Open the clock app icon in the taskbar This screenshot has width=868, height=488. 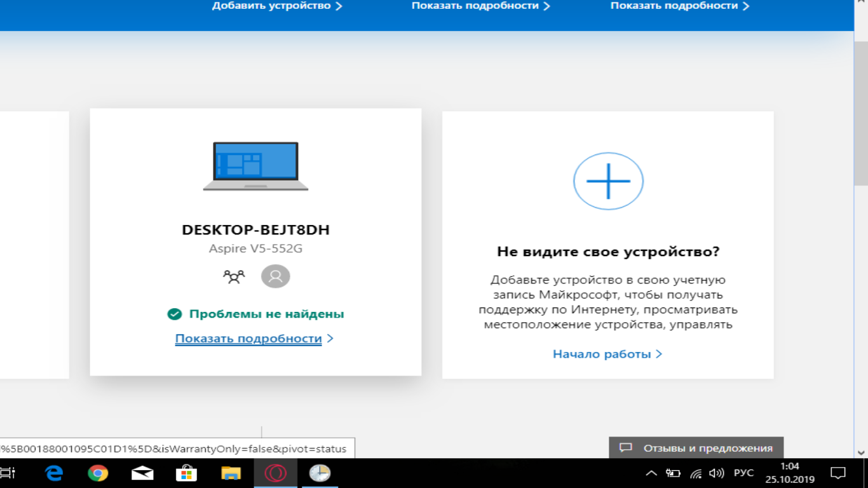[320, 473]
